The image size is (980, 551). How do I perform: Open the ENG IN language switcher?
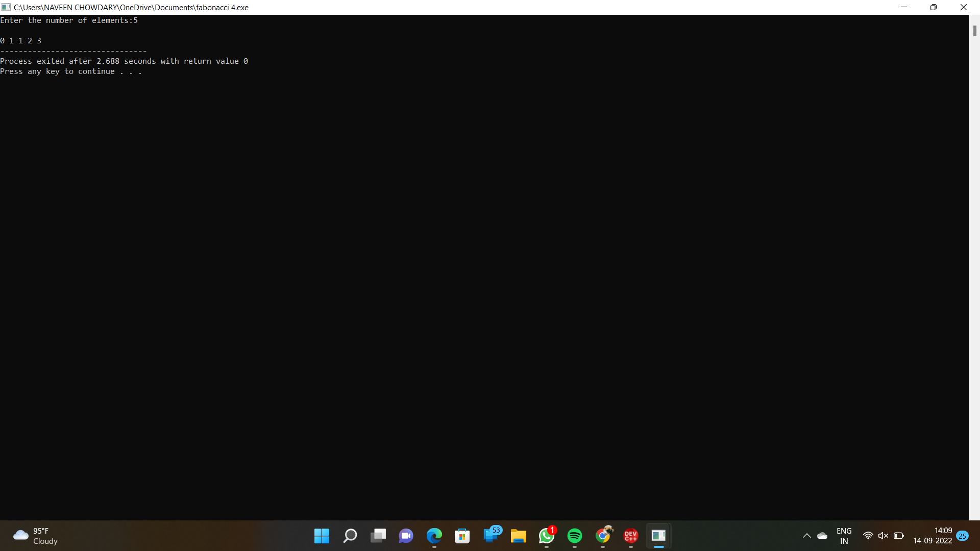tap(845, 536)
